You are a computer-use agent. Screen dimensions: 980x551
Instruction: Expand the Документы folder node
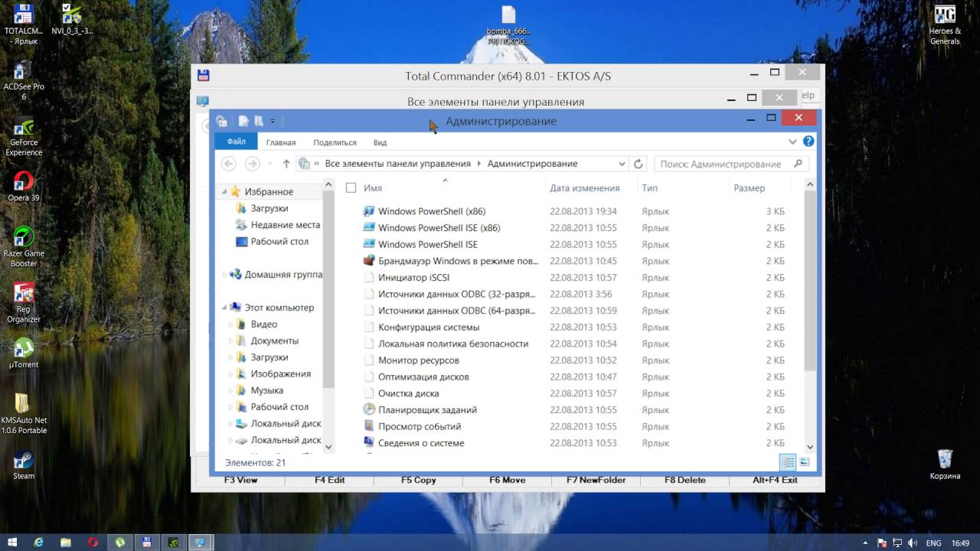(231, 341)
